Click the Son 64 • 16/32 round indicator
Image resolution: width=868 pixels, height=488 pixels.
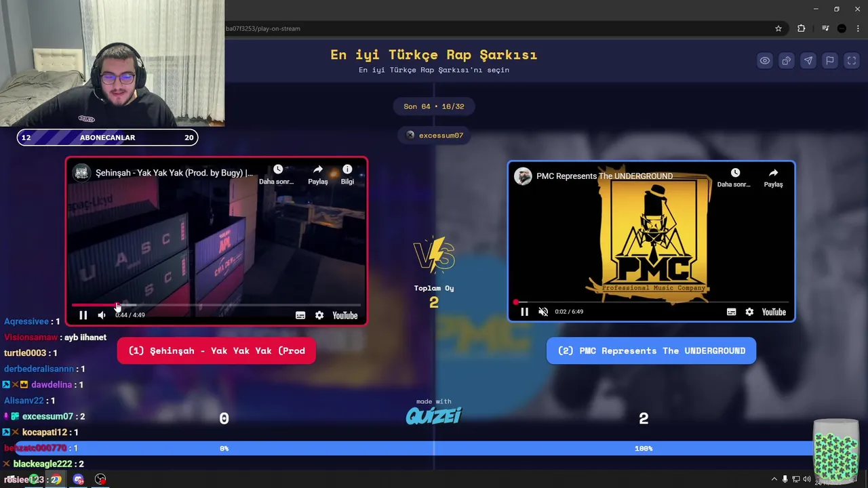pyautogui.click(x=434, y=106)
